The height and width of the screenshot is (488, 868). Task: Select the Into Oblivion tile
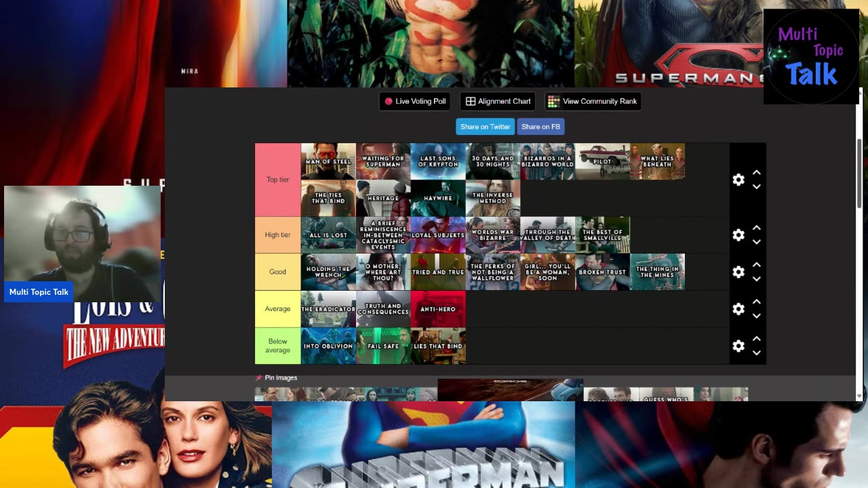[328, 346]
